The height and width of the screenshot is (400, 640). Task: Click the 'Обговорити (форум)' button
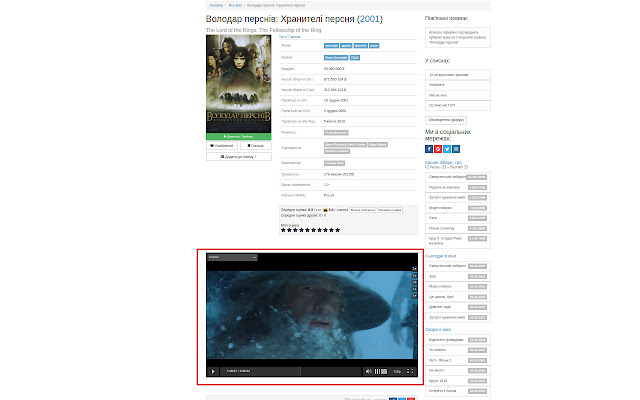(x=446, y=120)
